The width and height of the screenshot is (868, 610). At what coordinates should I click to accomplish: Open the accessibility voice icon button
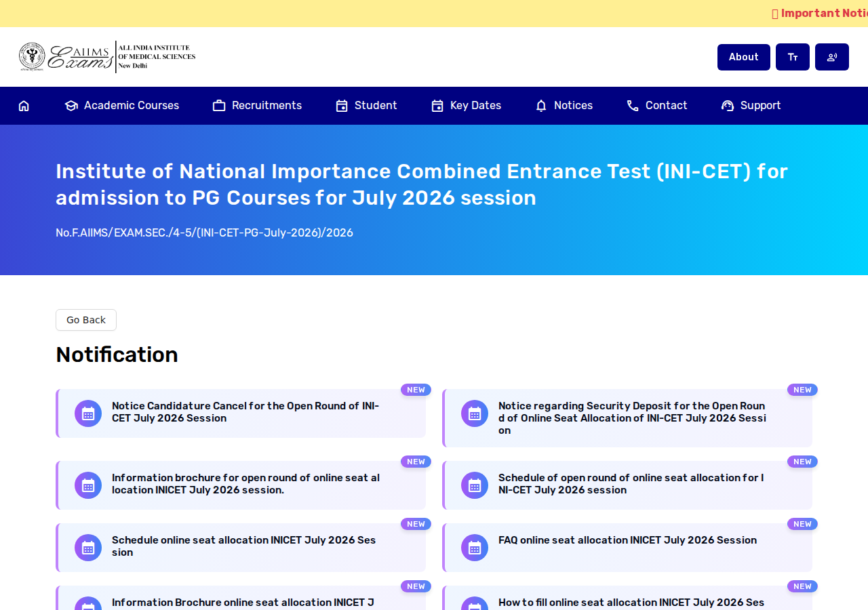click(832, 57)
